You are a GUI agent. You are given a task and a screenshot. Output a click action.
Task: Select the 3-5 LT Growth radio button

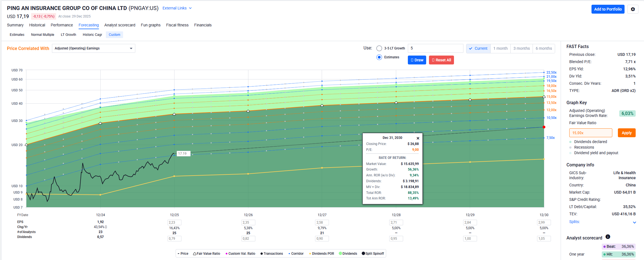point(379,48)
